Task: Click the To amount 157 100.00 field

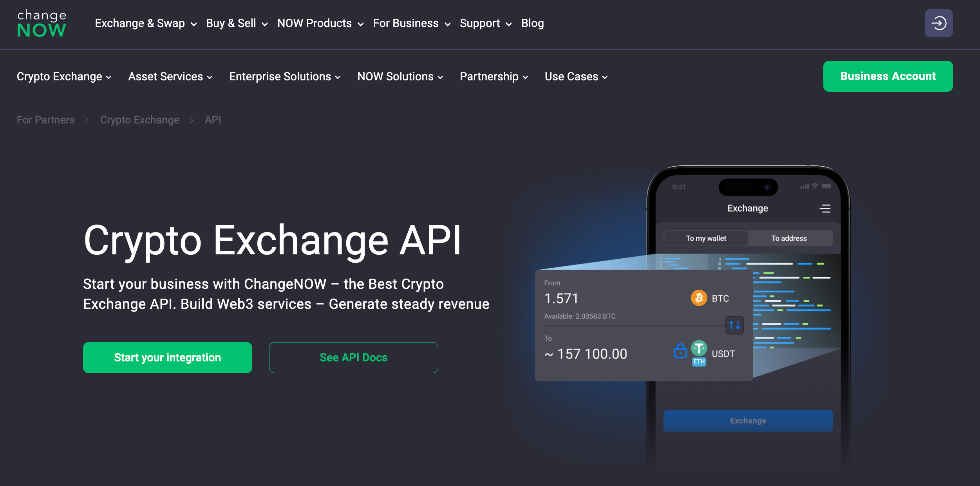Action: 586,354
